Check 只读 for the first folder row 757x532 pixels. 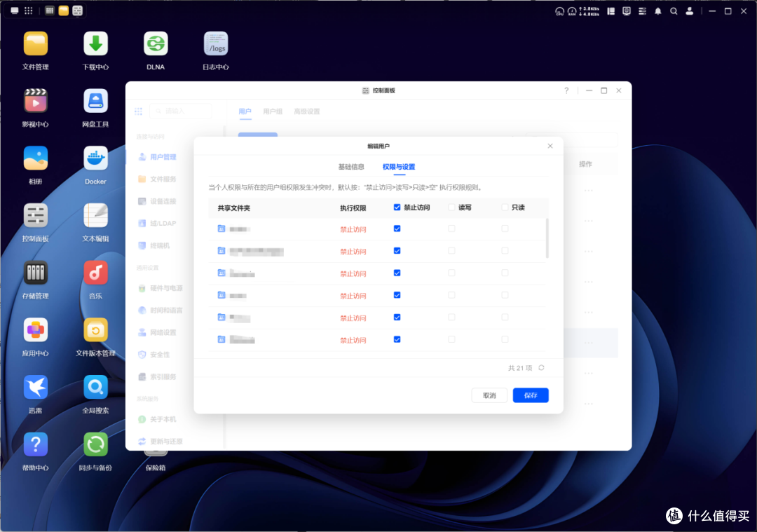pyautogui.click(x=505, y=229)
